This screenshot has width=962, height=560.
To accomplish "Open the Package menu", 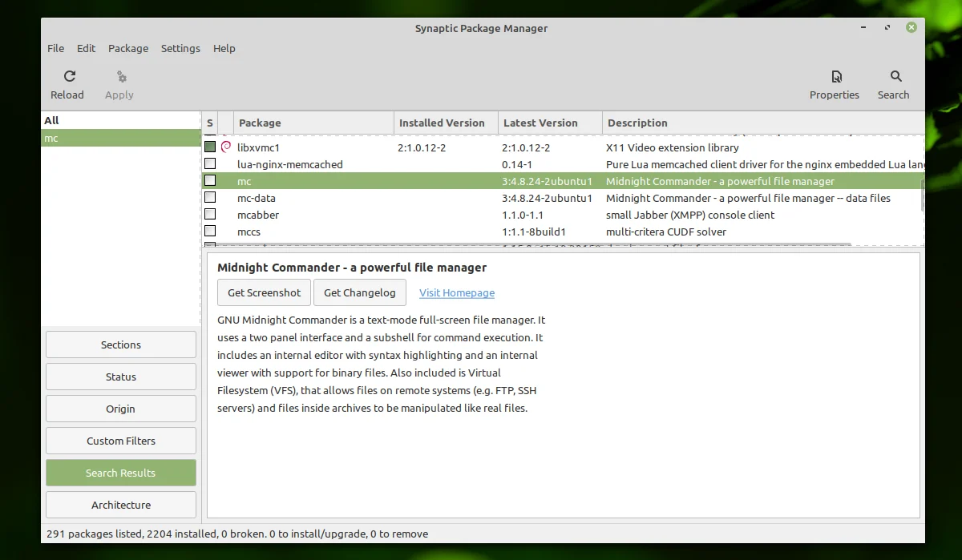I will coord(128,48).
